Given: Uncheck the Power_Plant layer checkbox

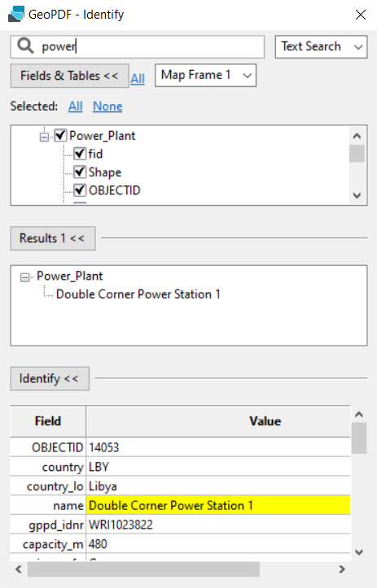Looking at the screenshot, I should (60, 135).
